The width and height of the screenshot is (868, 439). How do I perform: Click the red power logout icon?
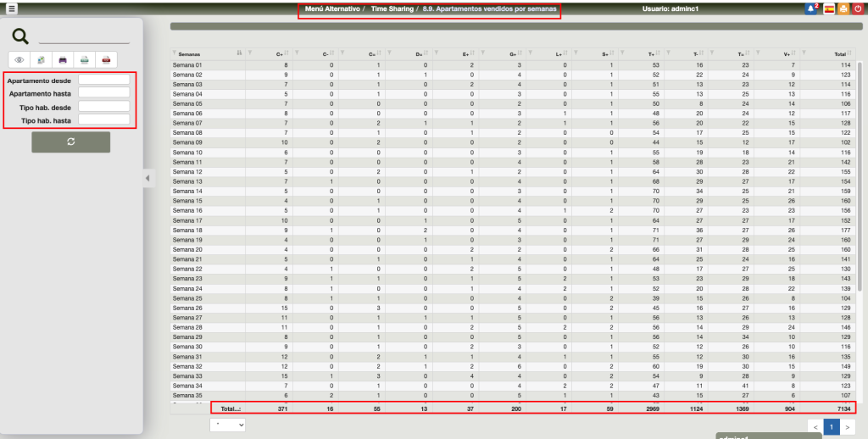(x=858, y=8)
